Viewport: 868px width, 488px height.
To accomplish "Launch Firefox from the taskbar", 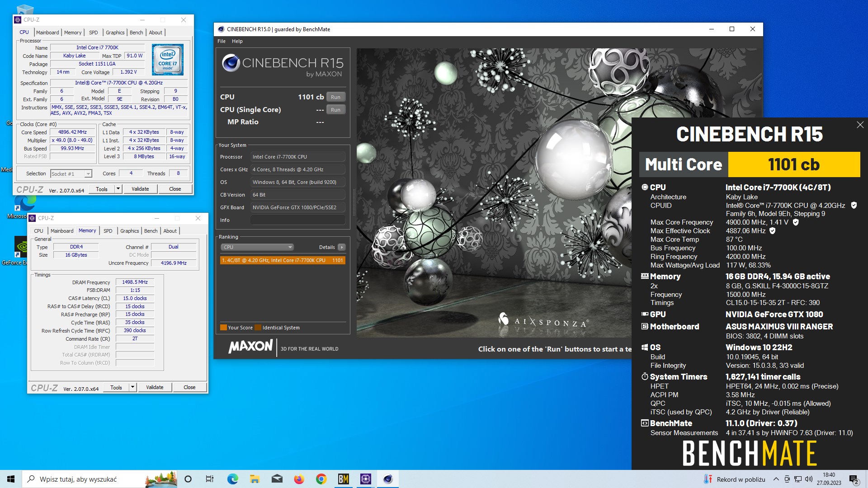I will [299, 479].
